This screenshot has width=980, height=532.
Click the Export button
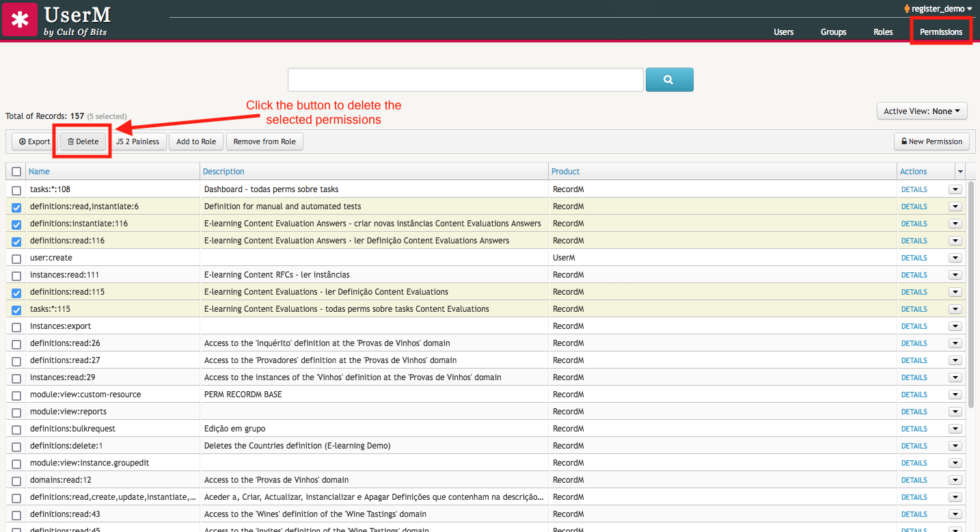pyautogui.click(x=35, y=142)
